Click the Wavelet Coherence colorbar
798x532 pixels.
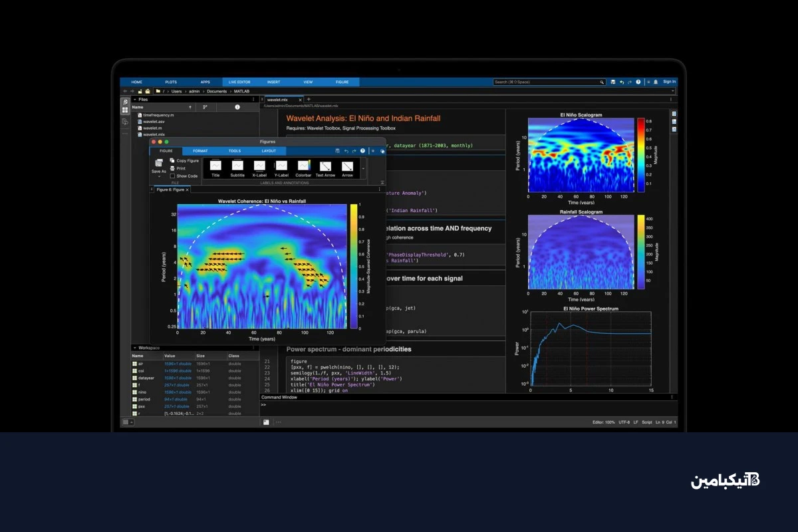[x=354, y=265]
